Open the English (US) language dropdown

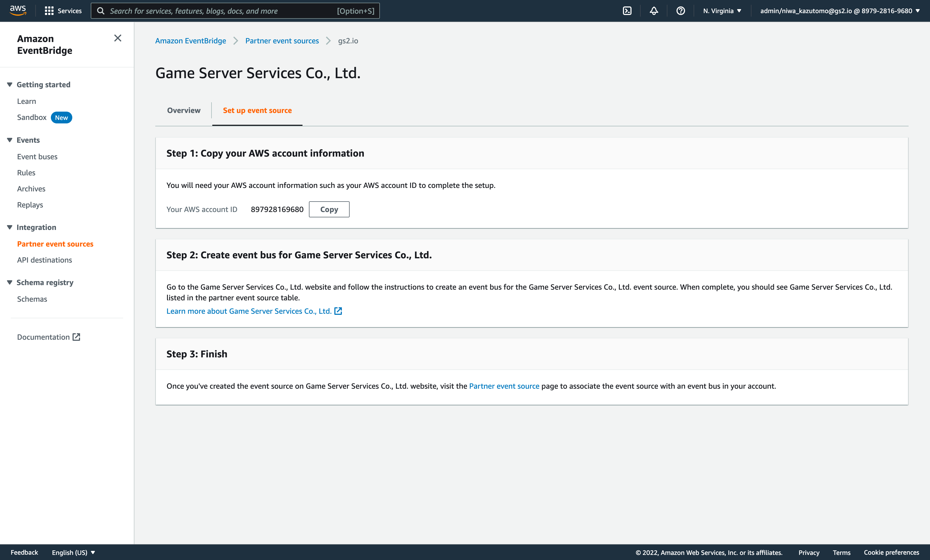(74, 553)
